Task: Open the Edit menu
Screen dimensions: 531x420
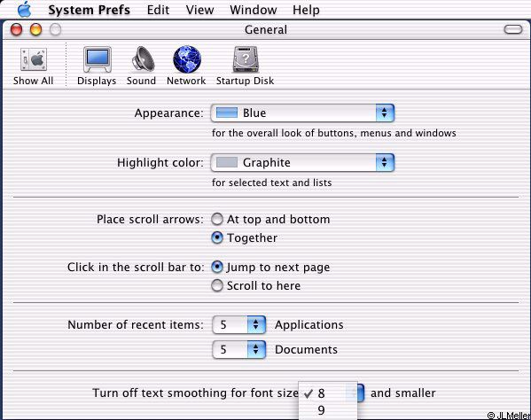Action: point(158,10)
